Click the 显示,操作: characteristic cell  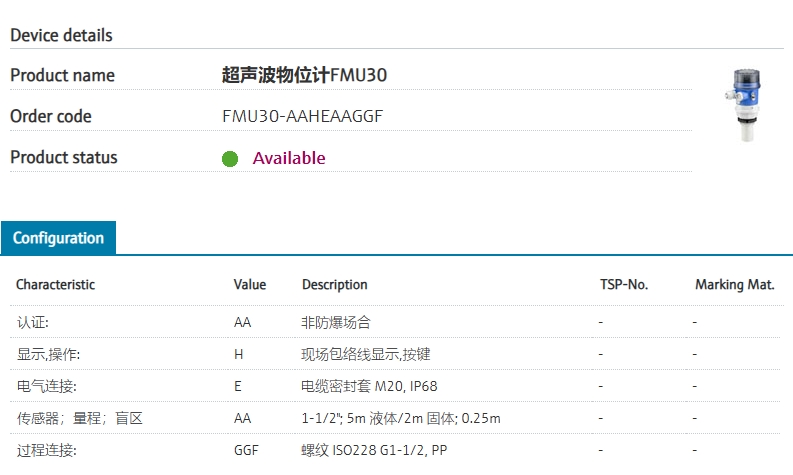pyautogui.click(x=48, y=354)
